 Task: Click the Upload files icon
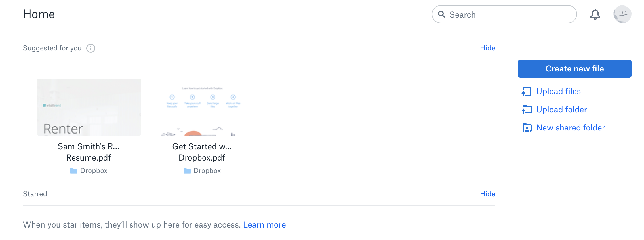pos(527,92)
